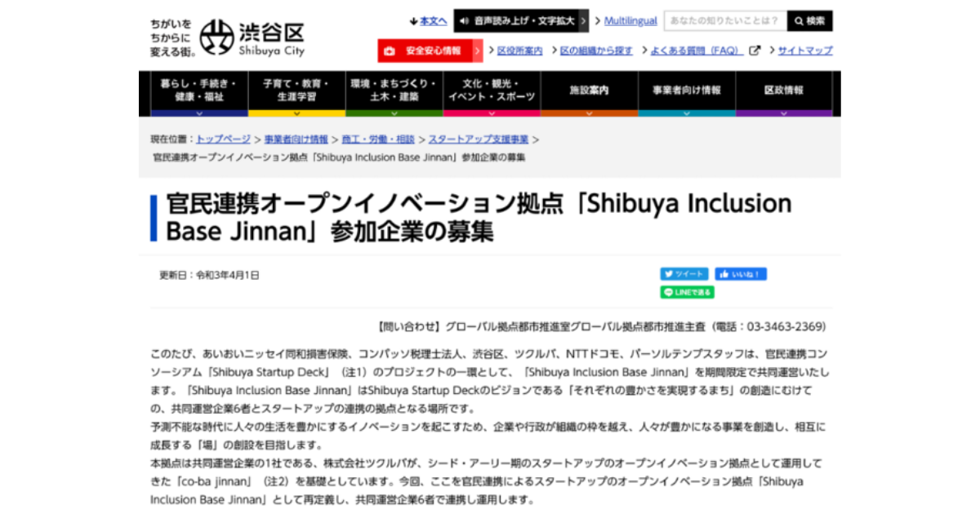
Task: Open 文化・観光・イベント・スポーツ menu
Action: (491, 91)
